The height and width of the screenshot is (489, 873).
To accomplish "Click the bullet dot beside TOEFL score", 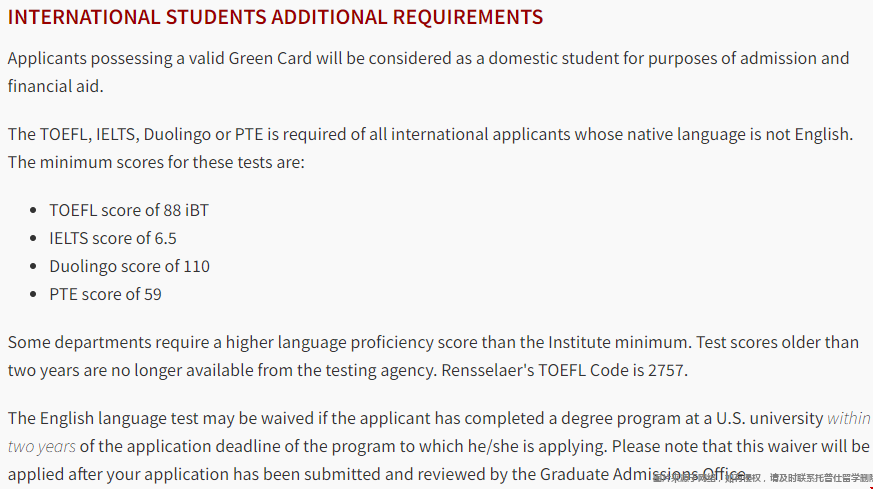I will (33, 211).
